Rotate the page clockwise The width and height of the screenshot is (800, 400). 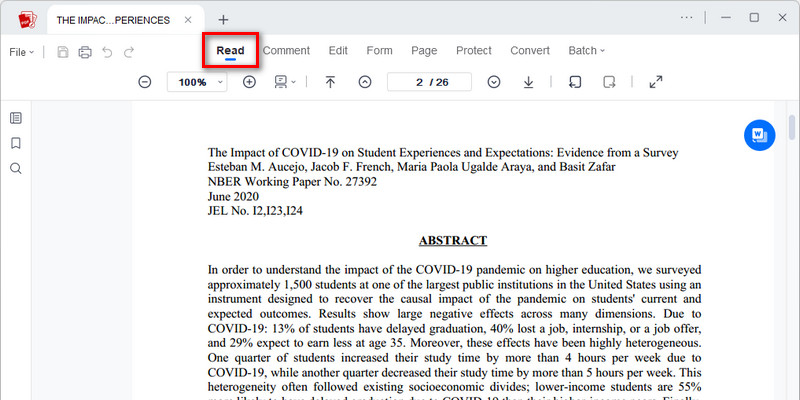click(609, 82)
